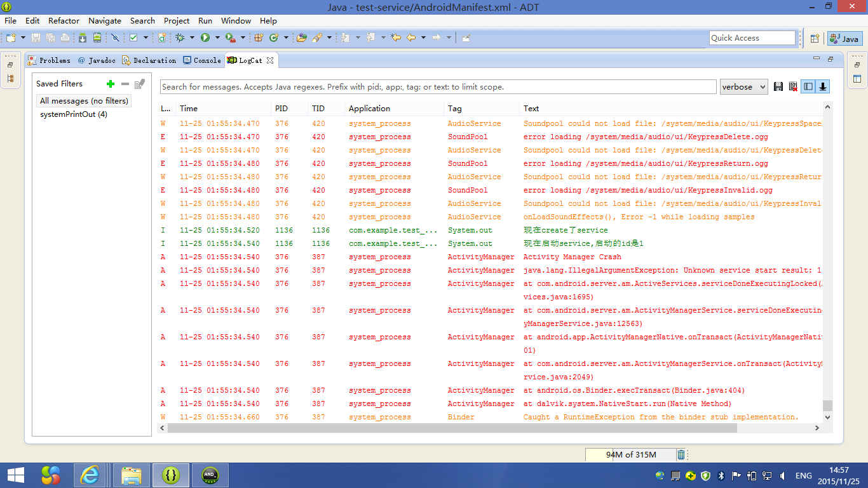Screen dimensions: 868x488
Task: Open Internet Explorer from the taskbar
Action: (90, 475)
